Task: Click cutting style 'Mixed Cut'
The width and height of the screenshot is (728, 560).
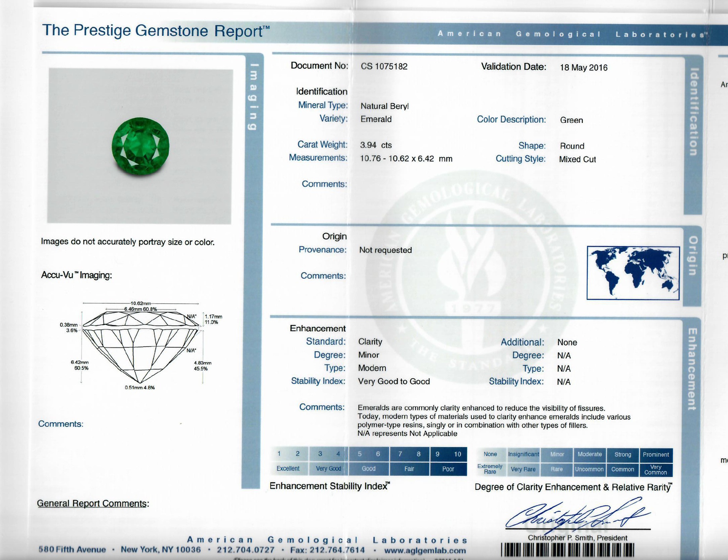Action: pyautogui.click(x=577, y=159)
